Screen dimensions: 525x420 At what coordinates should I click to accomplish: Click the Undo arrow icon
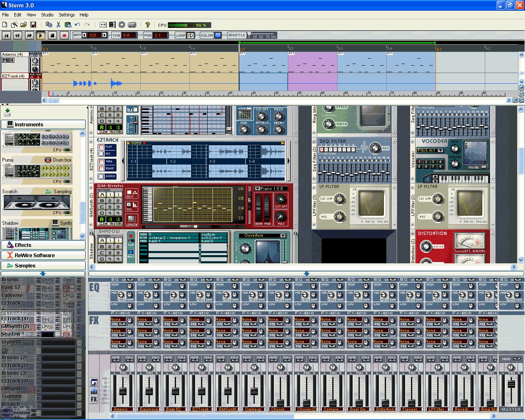point(77,25)
